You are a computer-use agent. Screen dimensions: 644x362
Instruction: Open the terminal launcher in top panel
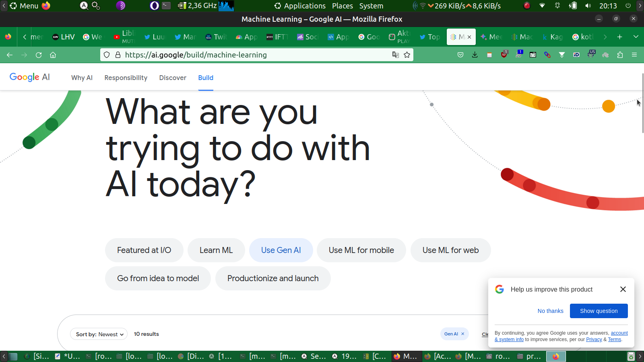pos(166,6)
